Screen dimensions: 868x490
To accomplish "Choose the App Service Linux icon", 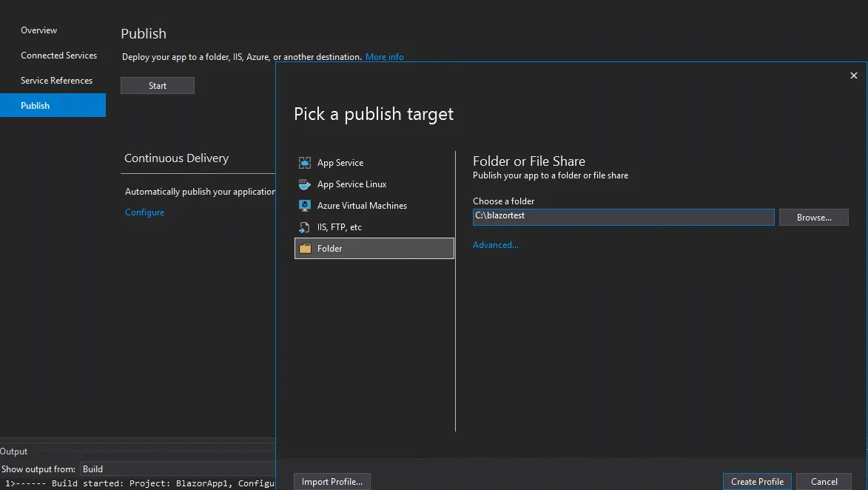I will pos(304,184).
